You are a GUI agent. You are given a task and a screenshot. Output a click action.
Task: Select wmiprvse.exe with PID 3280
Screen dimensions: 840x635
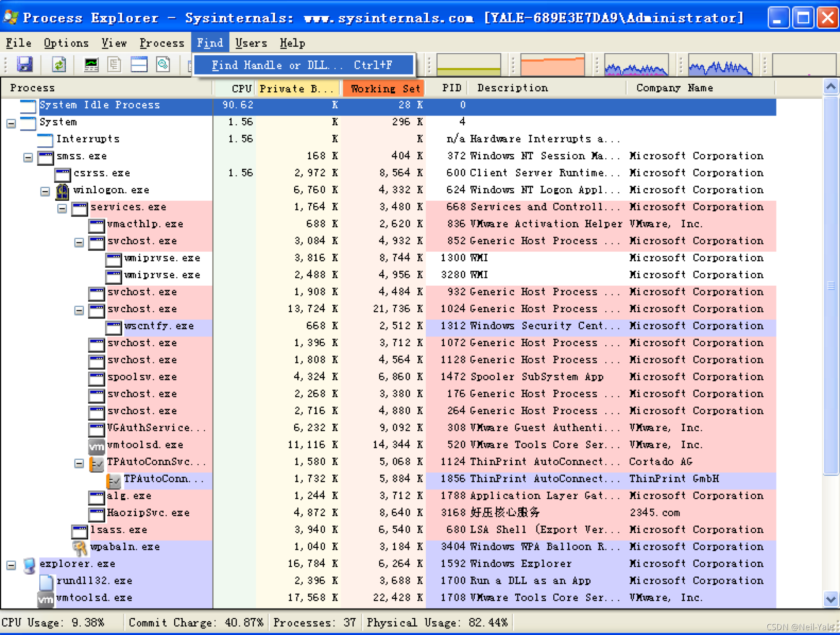point(389,276)
